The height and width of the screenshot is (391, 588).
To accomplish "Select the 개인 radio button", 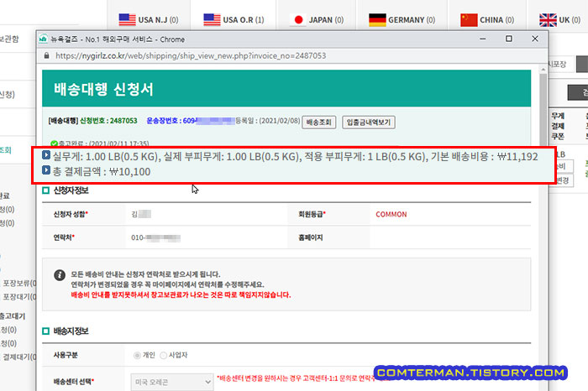I will point(137,355).
